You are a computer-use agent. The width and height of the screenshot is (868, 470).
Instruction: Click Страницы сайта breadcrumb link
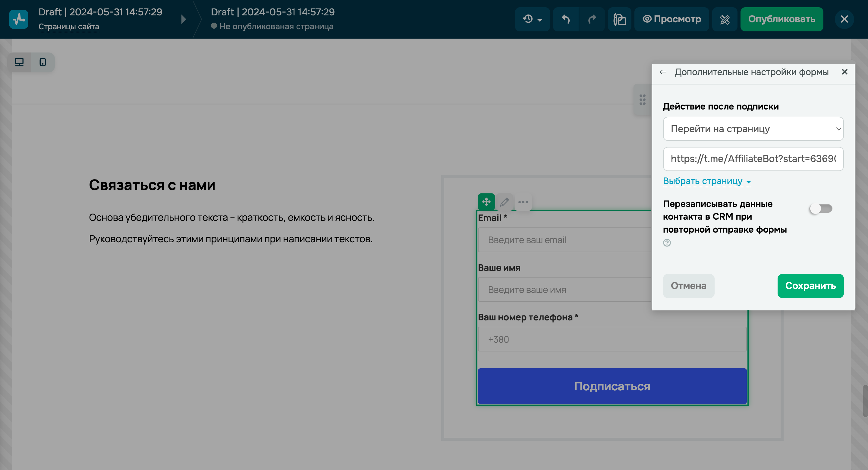(x=69, y=26)
